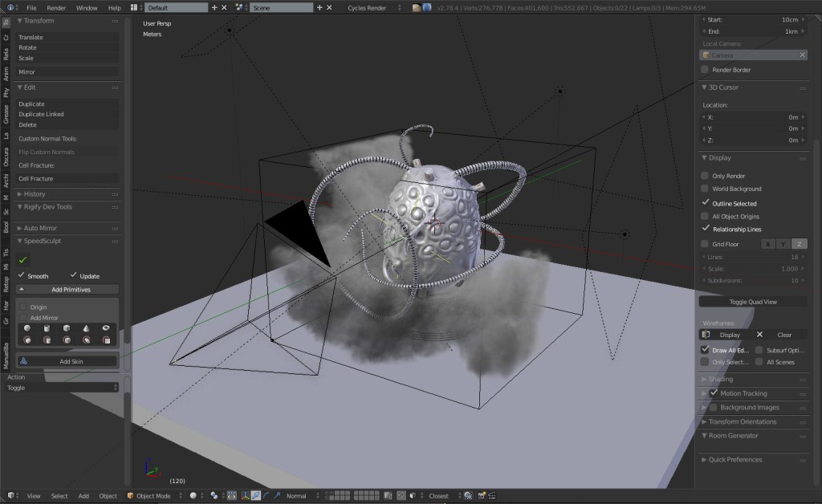
Task: Click the 3D Cursor X location field
Action: click(x=752, y=117)
